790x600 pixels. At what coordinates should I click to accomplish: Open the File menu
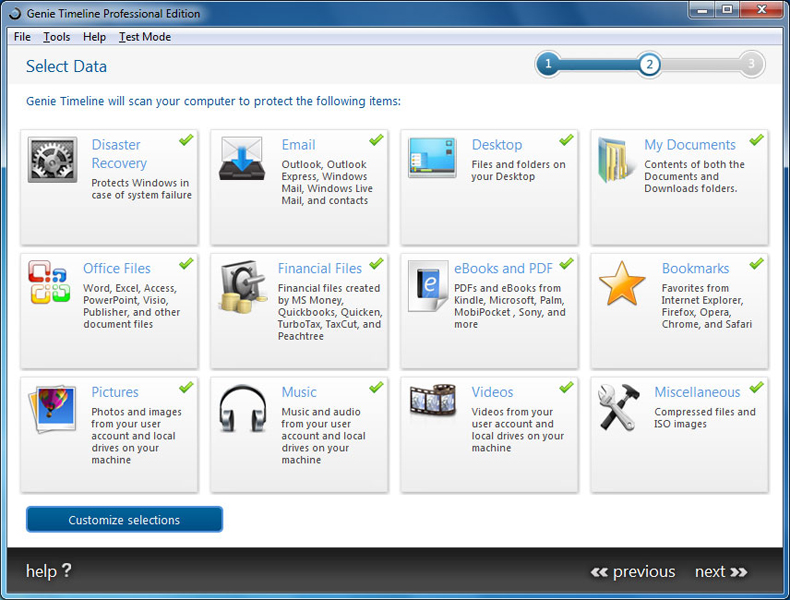(x=22, y=37)
